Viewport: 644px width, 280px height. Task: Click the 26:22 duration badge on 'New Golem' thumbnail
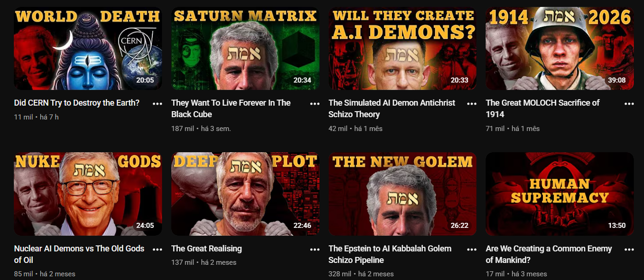click(459, 226)
